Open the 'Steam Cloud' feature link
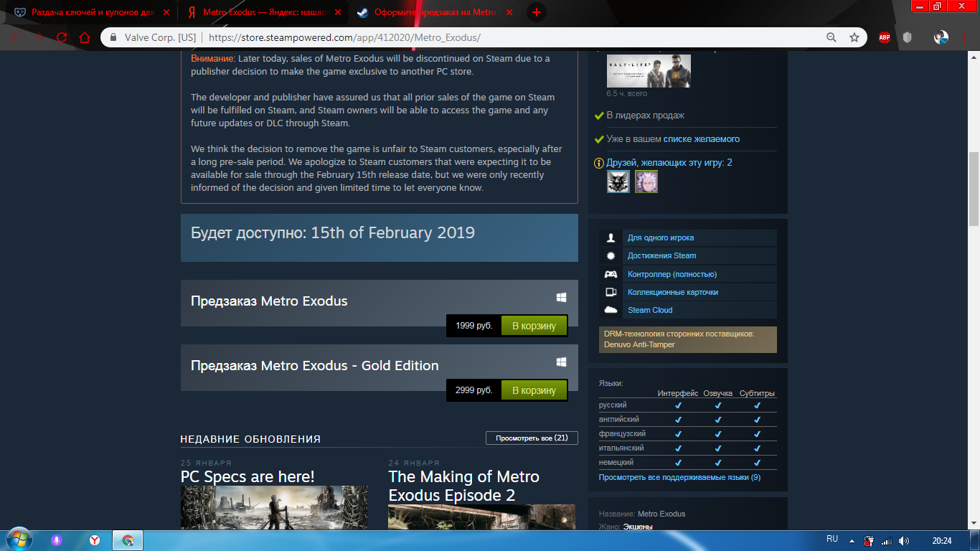Viewport: 980px width, 551px height. 650,310
